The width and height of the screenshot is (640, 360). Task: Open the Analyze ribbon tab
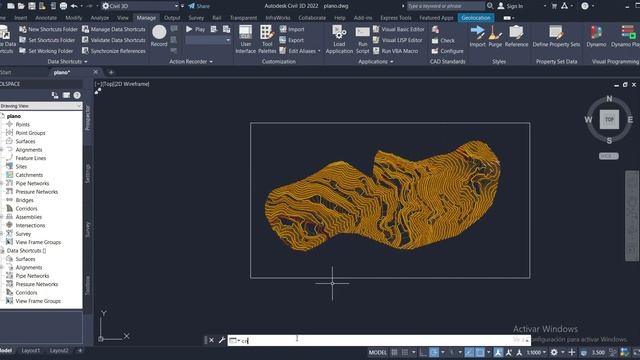pyautogui.click(x=100, y=18)
